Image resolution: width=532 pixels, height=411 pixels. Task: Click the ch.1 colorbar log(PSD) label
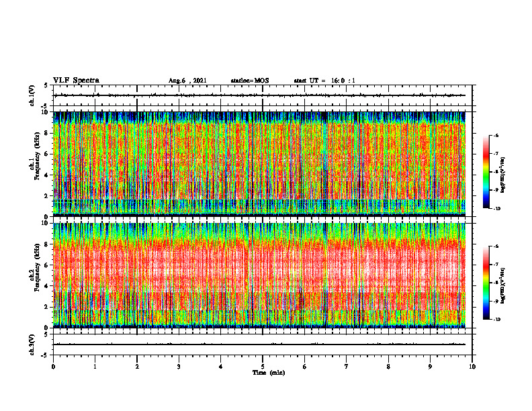point(502,175)
